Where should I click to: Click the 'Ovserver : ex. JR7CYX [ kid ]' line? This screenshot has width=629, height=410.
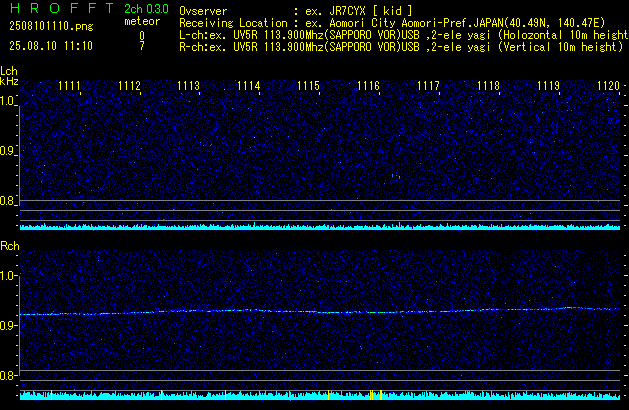296,11
